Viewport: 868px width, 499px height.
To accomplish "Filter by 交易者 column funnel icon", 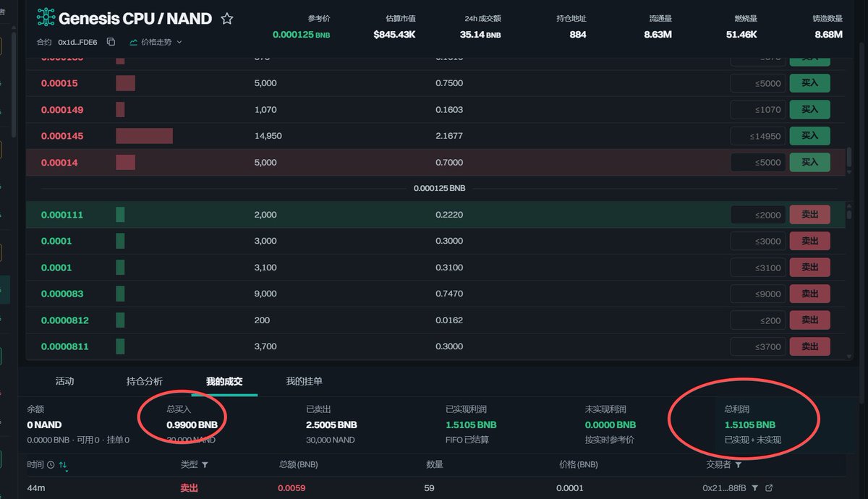I will 739,465.
